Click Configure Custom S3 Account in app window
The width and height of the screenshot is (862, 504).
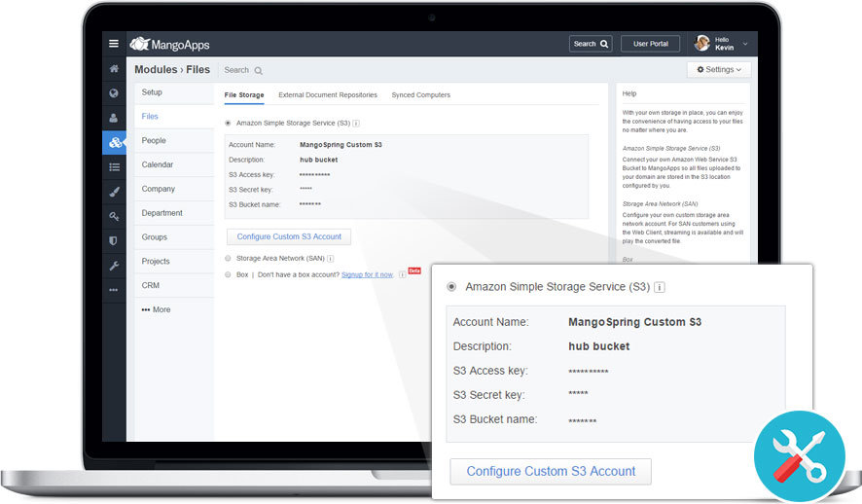[289, 236]
